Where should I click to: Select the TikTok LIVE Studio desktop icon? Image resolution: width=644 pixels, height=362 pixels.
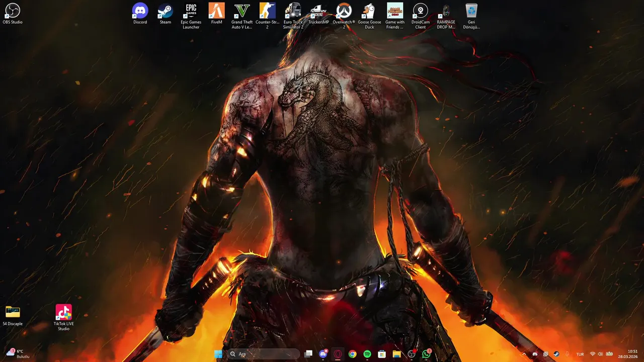pos(63,317)
